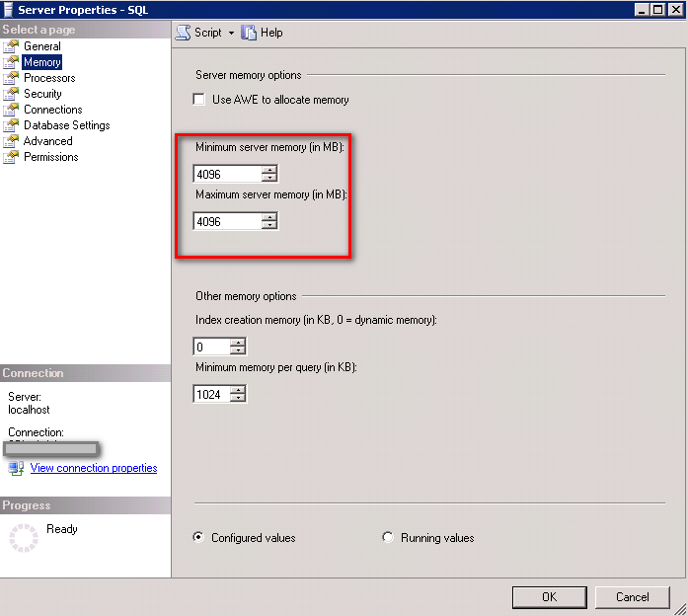
Task: Click the 'Ready' progress status text
Action: 62,529
